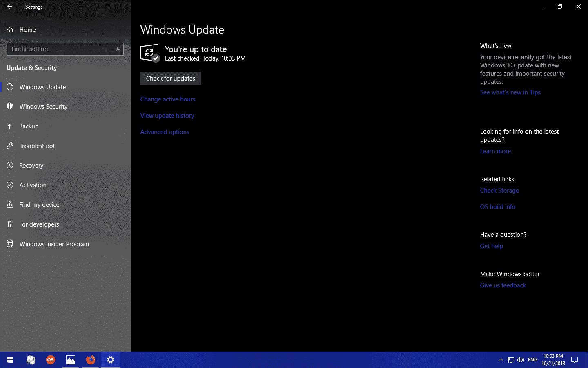The width and height of the screenshot is (588, 368).
Task: Open the red round taskbar app
Action: point(51,360)
